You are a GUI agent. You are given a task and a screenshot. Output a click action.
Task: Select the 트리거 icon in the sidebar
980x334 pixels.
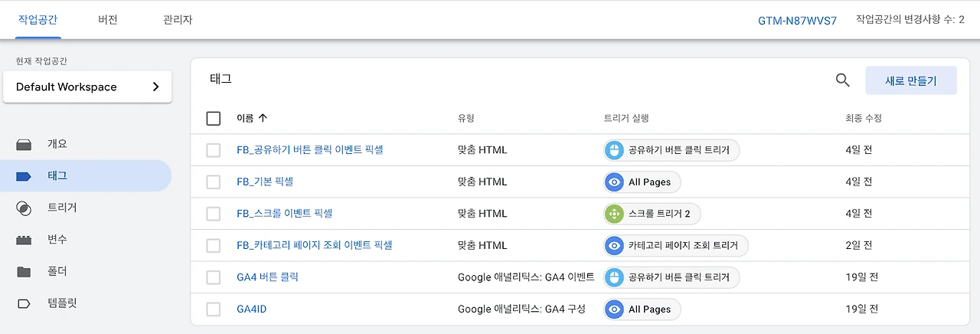pos(24,208)
